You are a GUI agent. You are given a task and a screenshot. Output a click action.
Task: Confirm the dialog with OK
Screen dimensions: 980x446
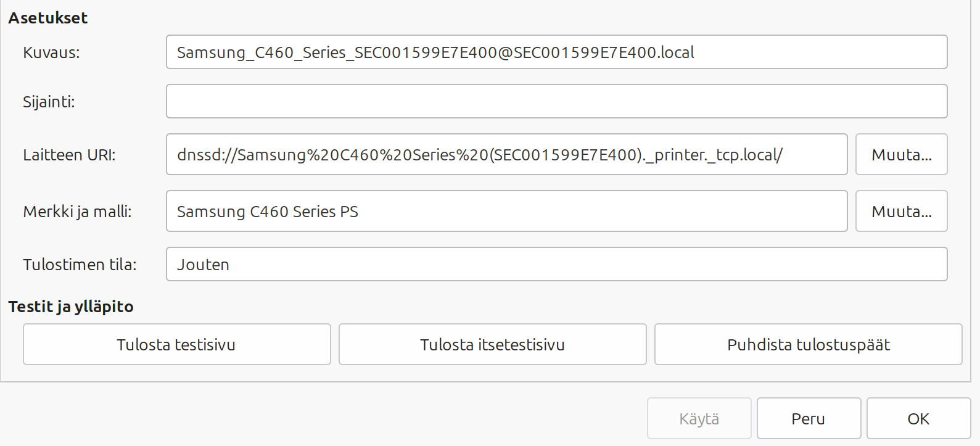(918, 418)
